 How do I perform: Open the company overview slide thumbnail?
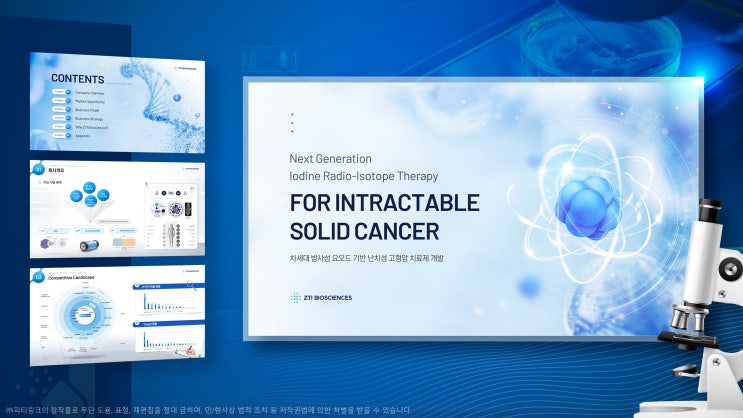[118, 209]
